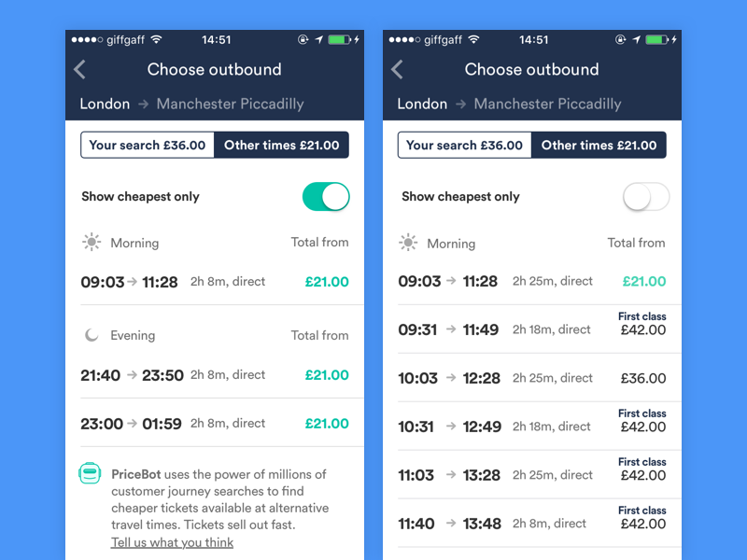The image size is (747, 560).
Task: Click the Evening moon icon
Action: pyautogui.click(x=92, y=335)
